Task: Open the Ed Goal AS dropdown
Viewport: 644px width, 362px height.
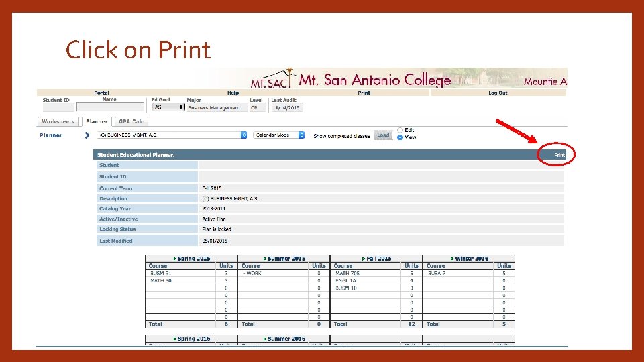Action: click(x=168, y=107)
